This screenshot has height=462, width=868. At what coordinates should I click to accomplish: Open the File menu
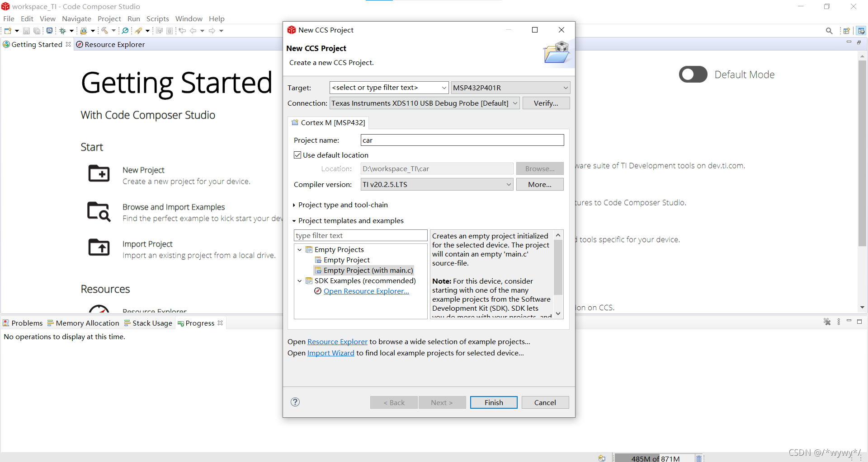(9, 19)
